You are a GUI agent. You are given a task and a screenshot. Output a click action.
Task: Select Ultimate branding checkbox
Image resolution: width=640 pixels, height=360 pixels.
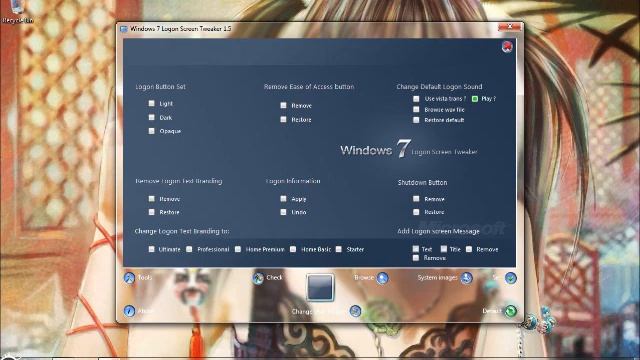pyautogui.click(x=151, y=249)
